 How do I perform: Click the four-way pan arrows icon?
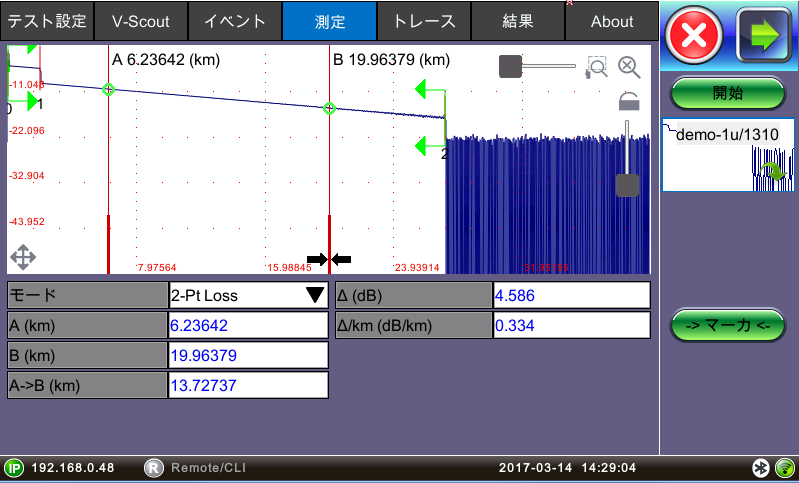pyautogui.click(x=23, y=257)
